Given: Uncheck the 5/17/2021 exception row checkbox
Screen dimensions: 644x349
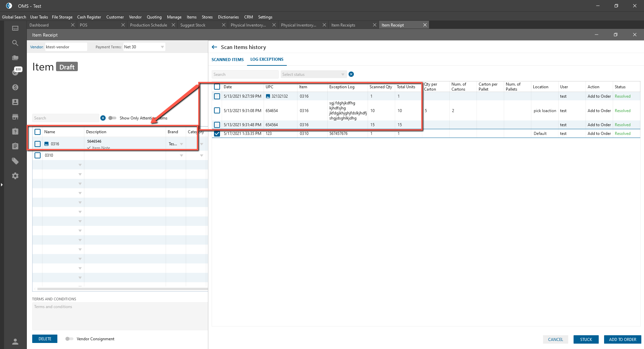Looking at the screenshot, I should pos(217,134).
